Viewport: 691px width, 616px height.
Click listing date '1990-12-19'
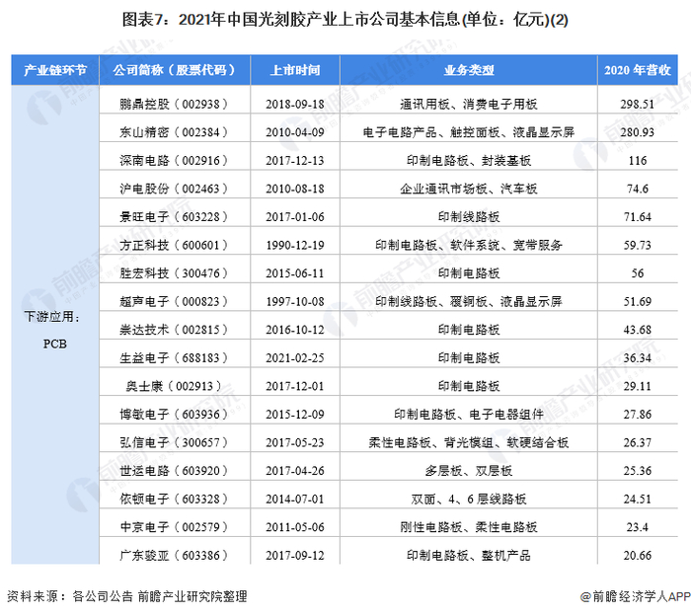pyautogui.click(x=295, y=245)
